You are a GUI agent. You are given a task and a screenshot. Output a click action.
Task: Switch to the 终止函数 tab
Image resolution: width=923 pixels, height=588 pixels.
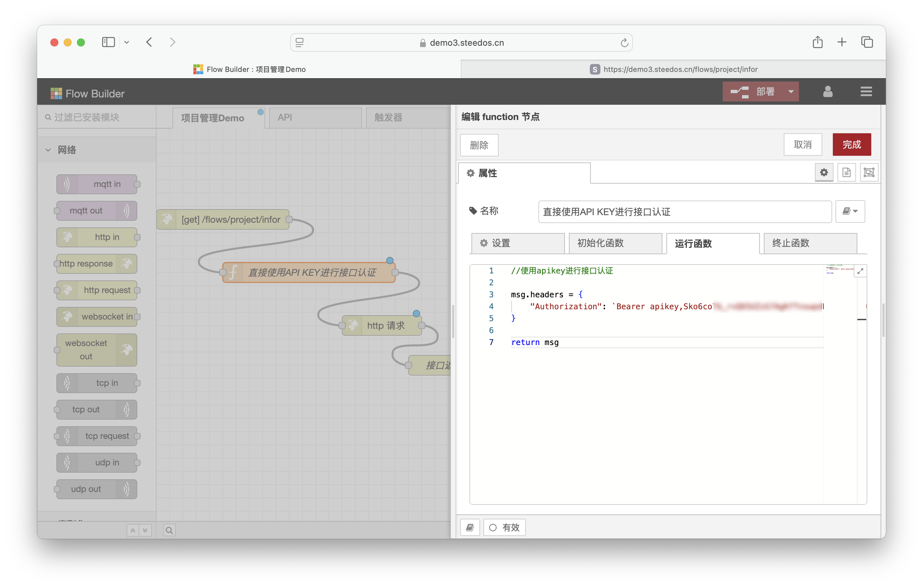(x=810, y=243)
